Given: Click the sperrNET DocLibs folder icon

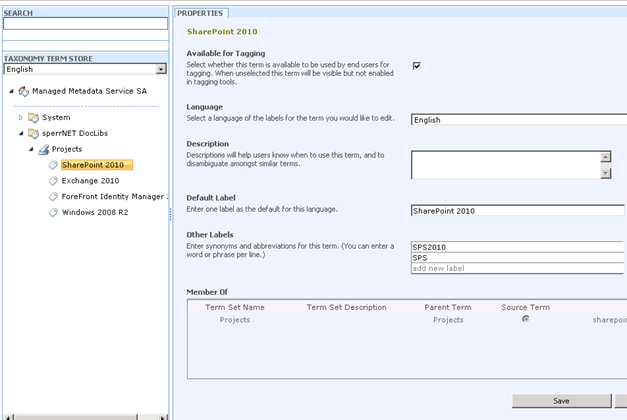Looking at the screenshot, I should 33,133.
